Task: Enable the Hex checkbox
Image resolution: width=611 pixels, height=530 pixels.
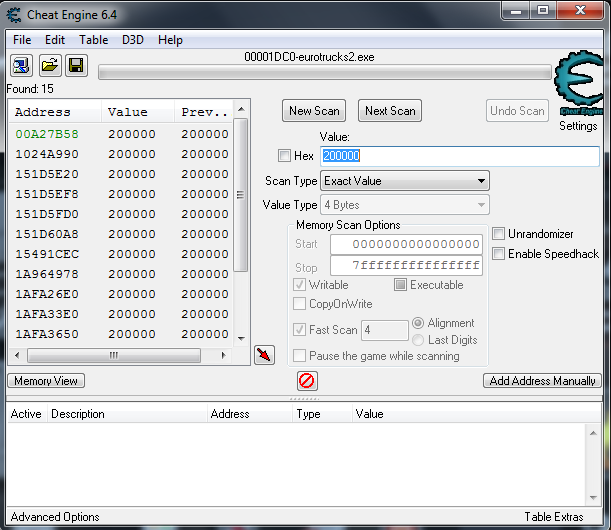Action: pos(284,156)
